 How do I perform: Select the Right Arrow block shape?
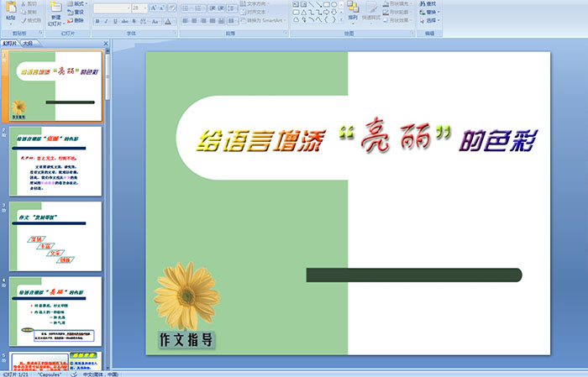326,13
